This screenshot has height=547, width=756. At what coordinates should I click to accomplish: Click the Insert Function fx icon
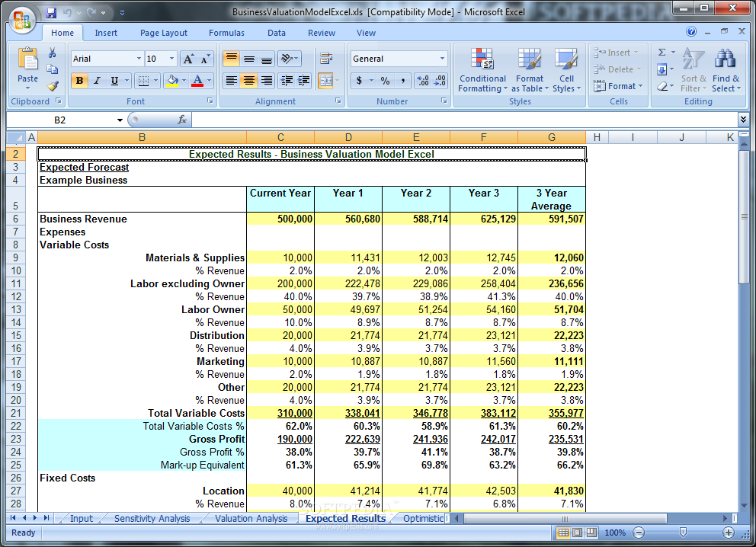[182, 120]
